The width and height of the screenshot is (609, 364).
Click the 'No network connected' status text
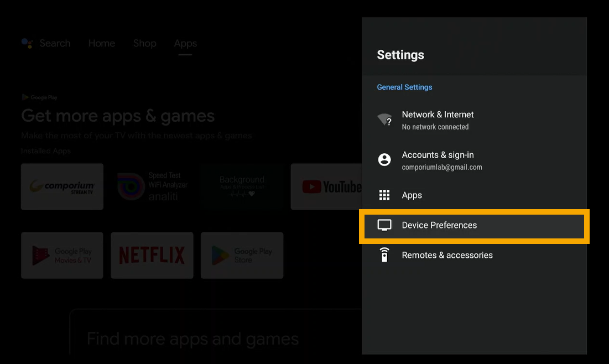pyautogui.click(x=435, y=127)
